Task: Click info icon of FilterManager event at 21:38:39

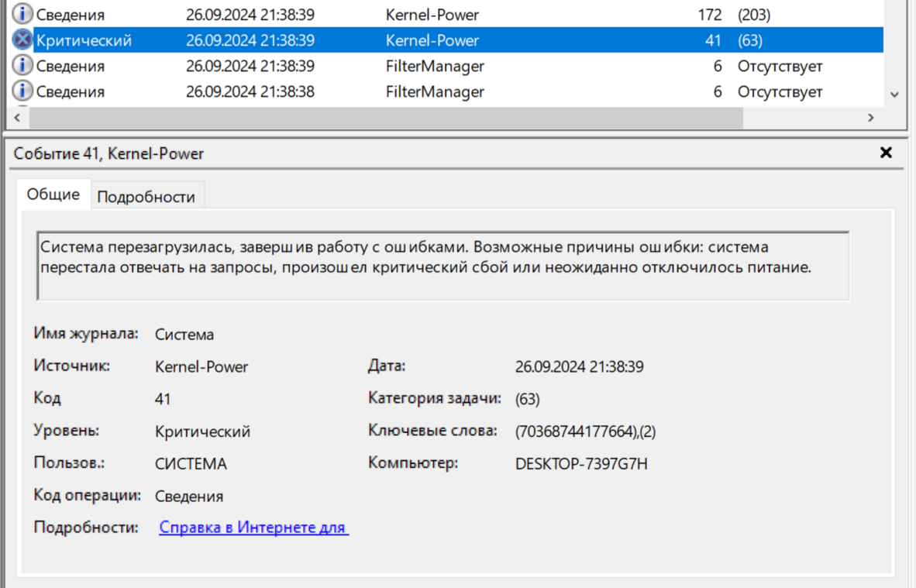Action: 23,66
